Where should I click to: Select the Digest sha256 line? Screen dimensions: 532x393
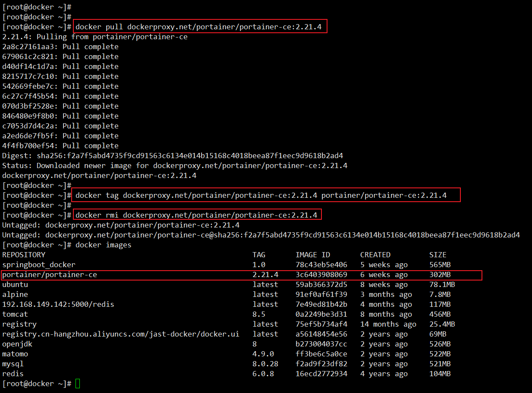(173, 156)
